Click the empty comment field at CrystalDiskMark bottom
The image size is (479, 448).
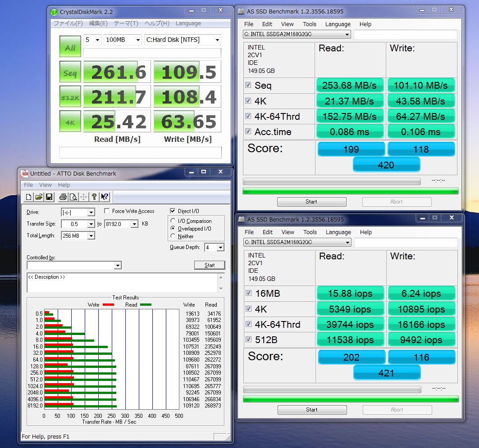(x=141, y=153)
